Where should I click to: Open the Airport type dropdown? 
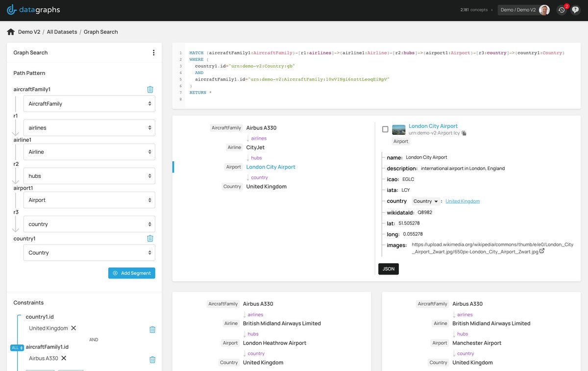[x=89, y=200]
